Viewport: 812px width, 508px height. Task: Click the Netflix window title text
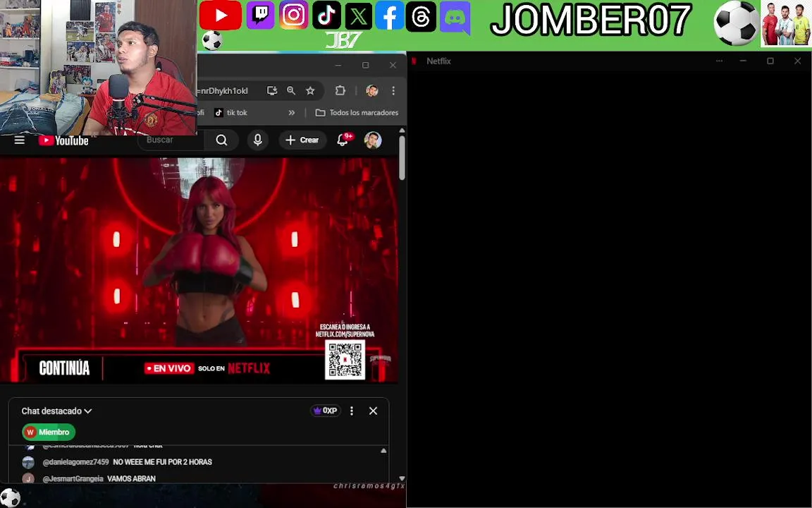click(x=438, y=61)
